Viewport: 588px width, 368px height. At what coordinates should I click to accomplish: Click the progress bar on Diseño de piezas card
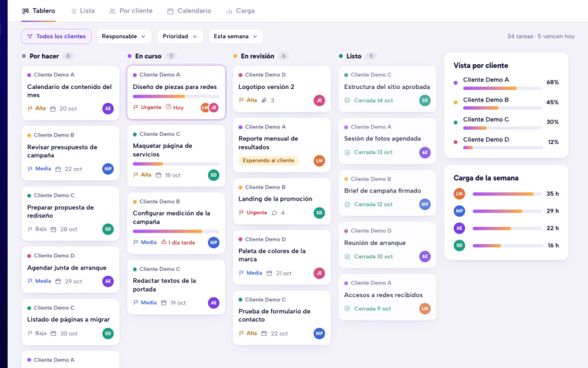click(x=176, y=96)
